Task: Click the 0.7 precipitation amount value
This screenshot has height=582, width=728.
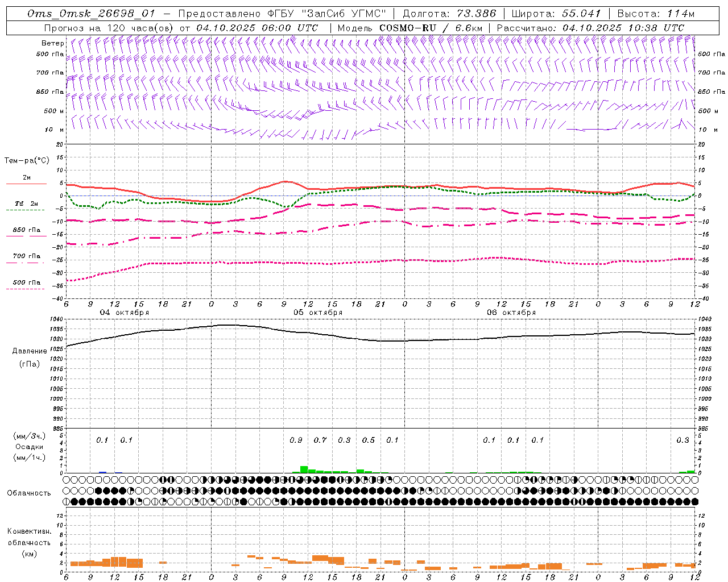Action: click(320, 440)
